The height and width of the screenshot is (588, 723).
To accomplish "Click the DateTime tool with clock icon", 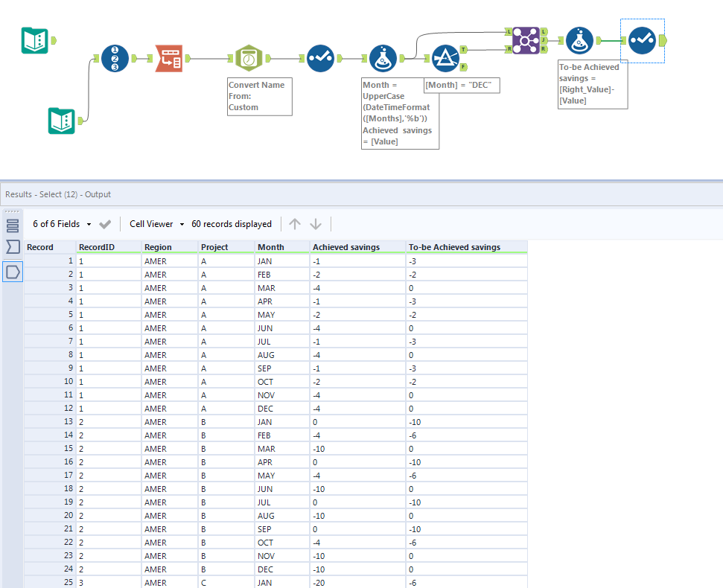I will (x=248, y=56).
